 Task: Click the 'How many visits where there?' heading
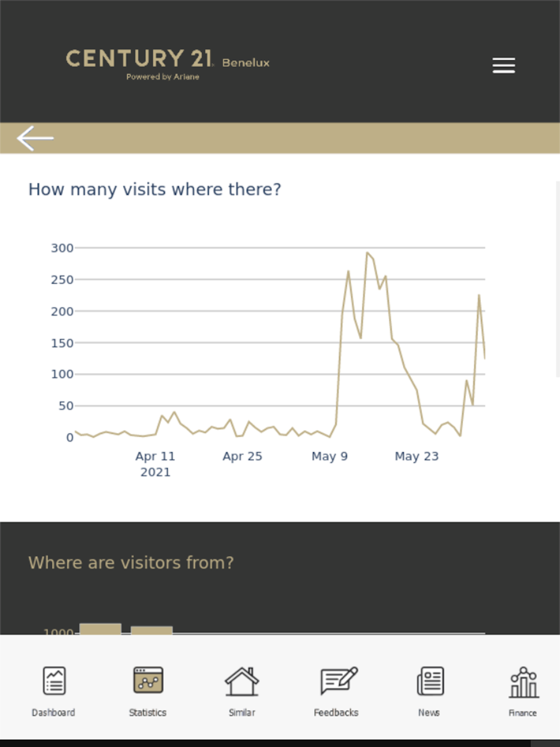click(x=155, y=189)
